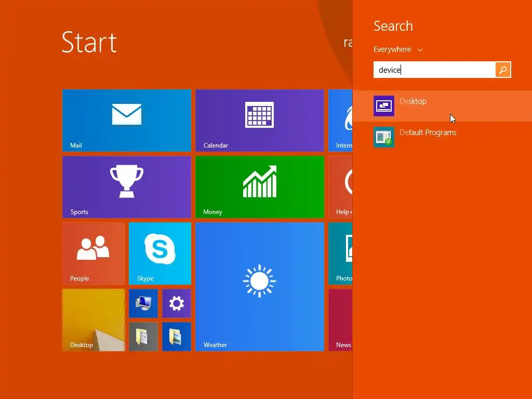Launch the Sports tile with trophy
This screenshot has width=532, height=399.
[x=127, y=187]
